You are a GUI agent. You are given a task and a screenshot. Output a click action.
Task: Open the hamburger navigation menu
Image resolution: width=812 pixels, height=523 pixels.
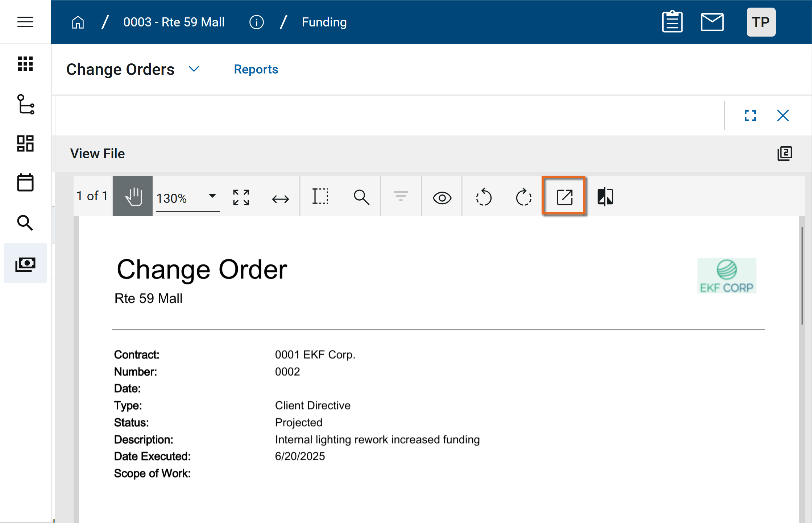point(25,22)
